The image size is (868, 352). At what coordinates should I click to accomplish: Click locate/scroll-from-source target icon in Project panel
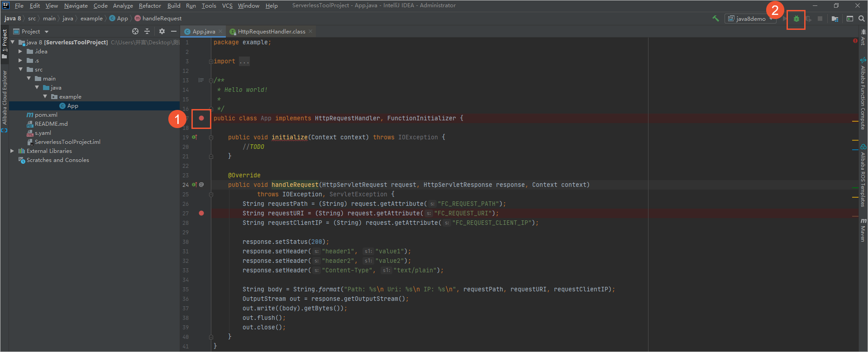click(135, 31)
